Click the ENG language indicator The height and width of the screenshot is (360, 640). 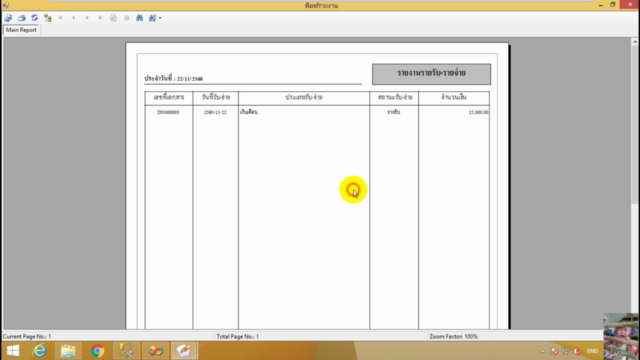click(592, 351)
